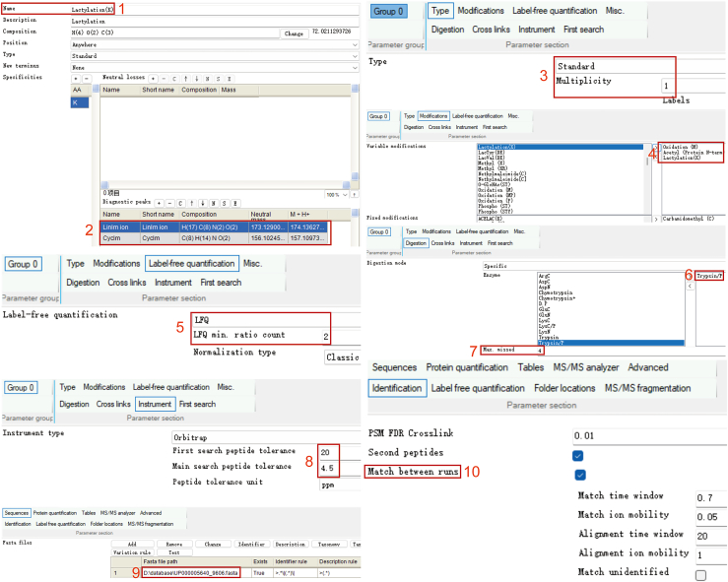
Task: Click the up arrow beside the 100% zoom
Action: point(355,195)
